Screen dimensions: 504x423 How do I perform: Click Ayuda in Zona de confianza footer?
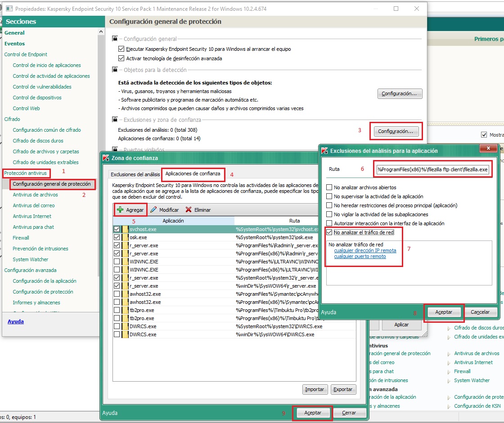tap(110, 413)
